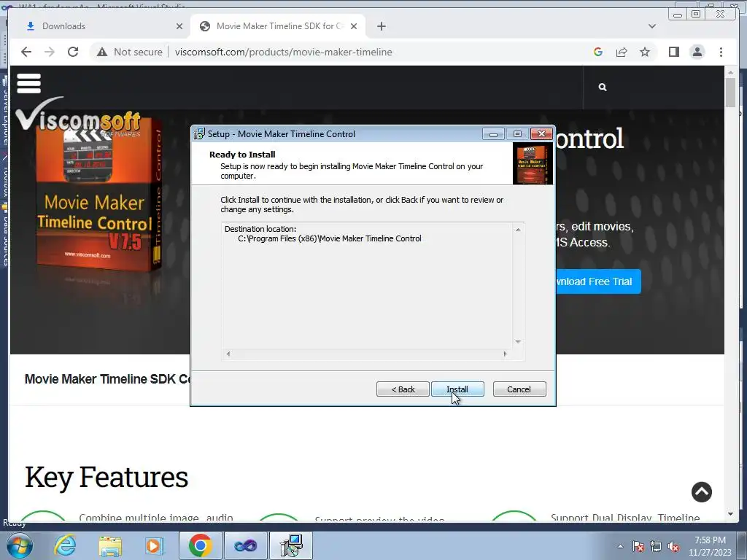Toggle the Chrome side panel icon
Screen dimensions: 747x560
pyautogui.click(x=673, y=52)
